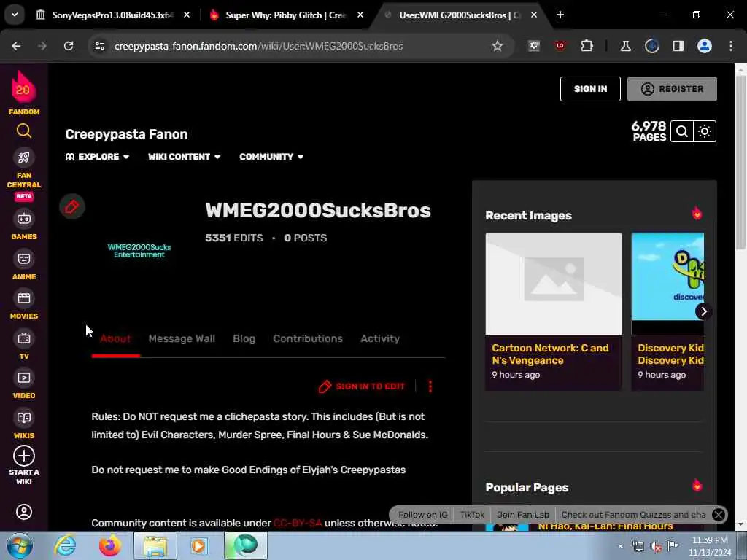Click Sign In To Edit
Viewport: 747px width, 560px height.
tap(362, 386)
